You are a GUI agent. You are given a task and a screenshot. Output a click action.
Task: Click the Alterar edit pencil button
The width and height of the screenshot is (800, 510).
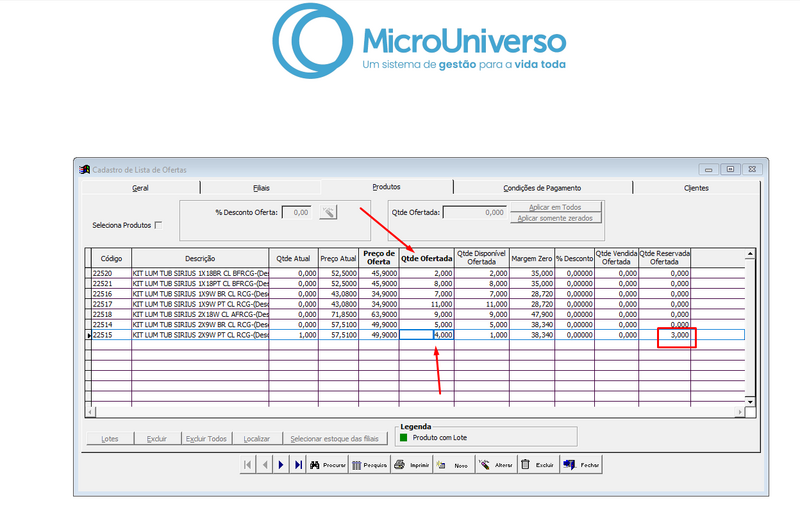click(x=496, y=465)
